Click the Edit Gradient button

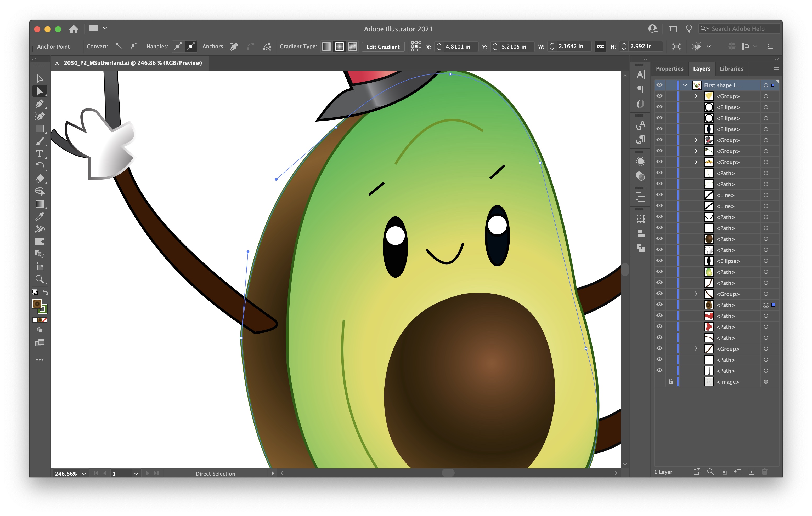pos(383,47)
